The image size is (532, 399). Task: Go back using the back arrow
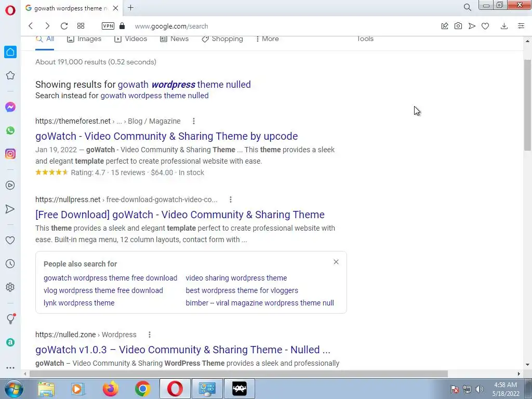point(31,26)
